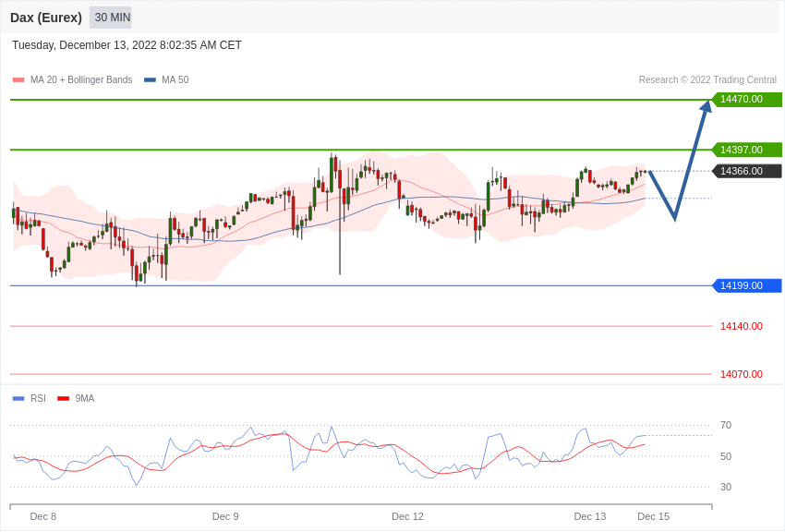Click the 14070.00 support level label
The height and width of the screenshot is (532, 785).
tap(742, 374)
